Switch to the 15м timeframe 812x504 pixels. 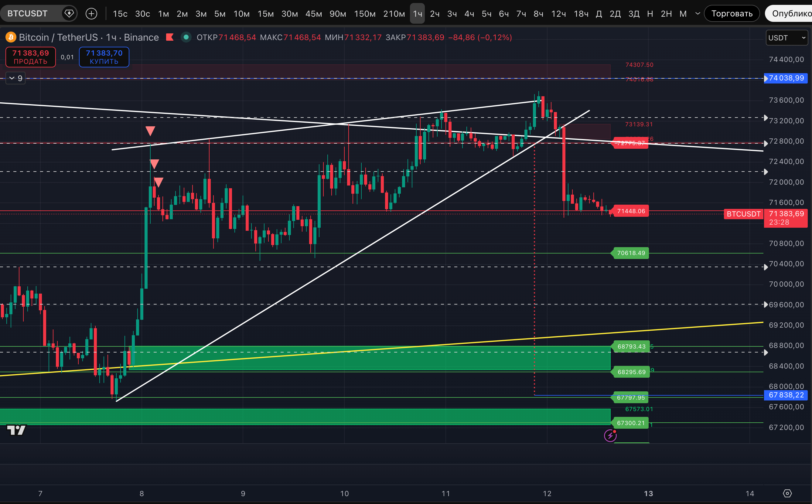(x=265, y=14)
